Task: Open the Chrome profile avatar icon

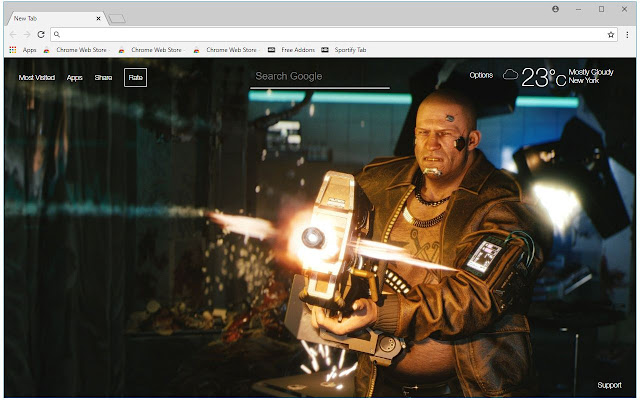Action: click(556, 9)
